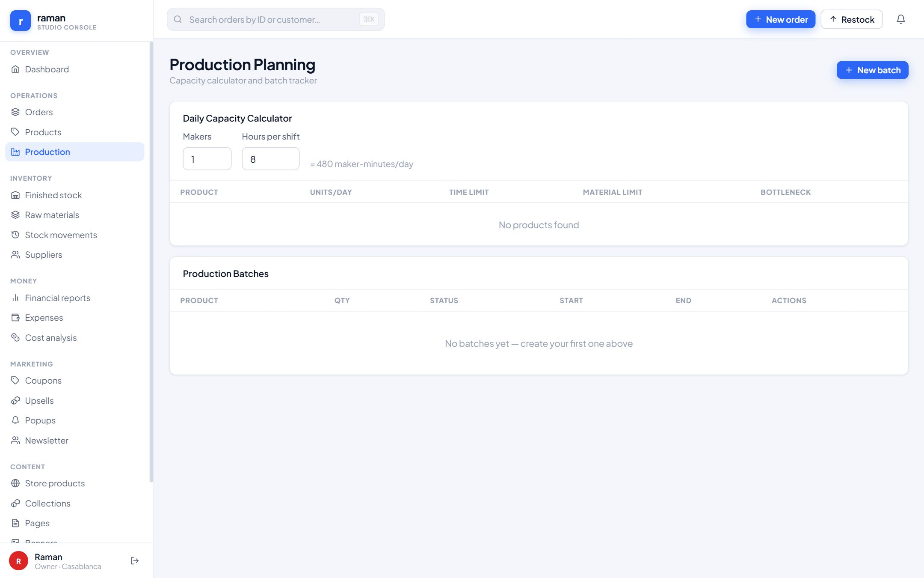Click the Dashboard home icon
Viewport: 924px width, 578px height.
pos(15,69)
